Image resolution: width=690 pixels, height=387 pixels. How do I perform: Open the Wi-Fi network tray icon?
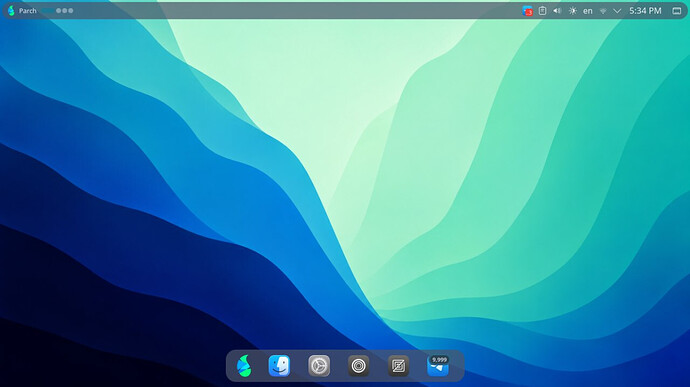click(x=603, y=11)
